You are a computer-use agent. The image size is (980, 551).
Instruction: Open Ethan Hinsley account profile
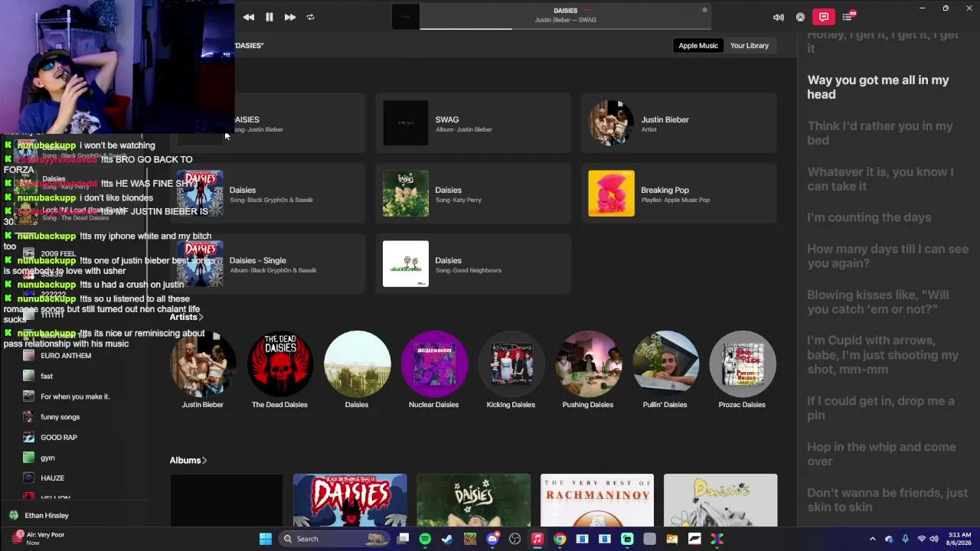[39, 516]
